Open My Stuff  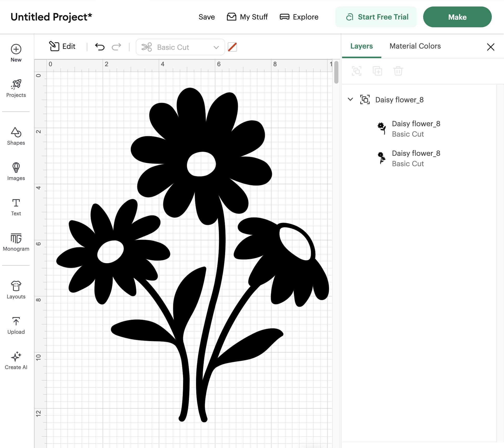coord(247,17)
